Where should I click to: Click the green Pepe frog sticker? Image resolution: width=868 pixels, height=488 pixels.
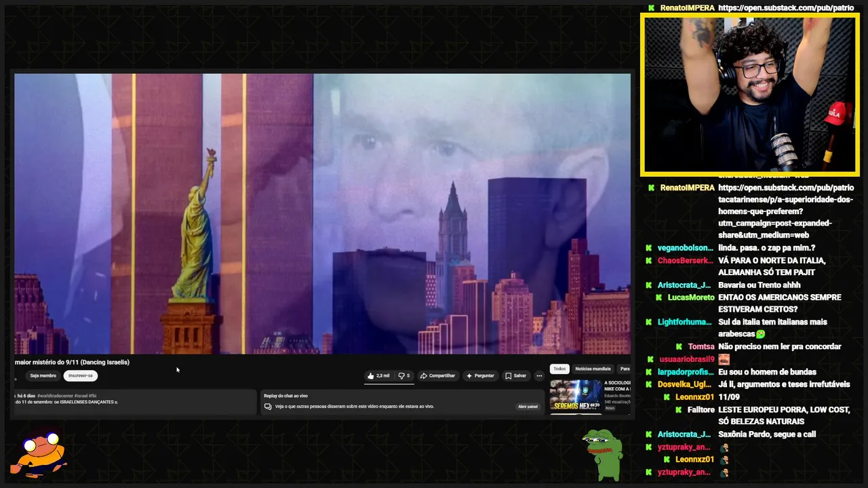pos(603,453)
